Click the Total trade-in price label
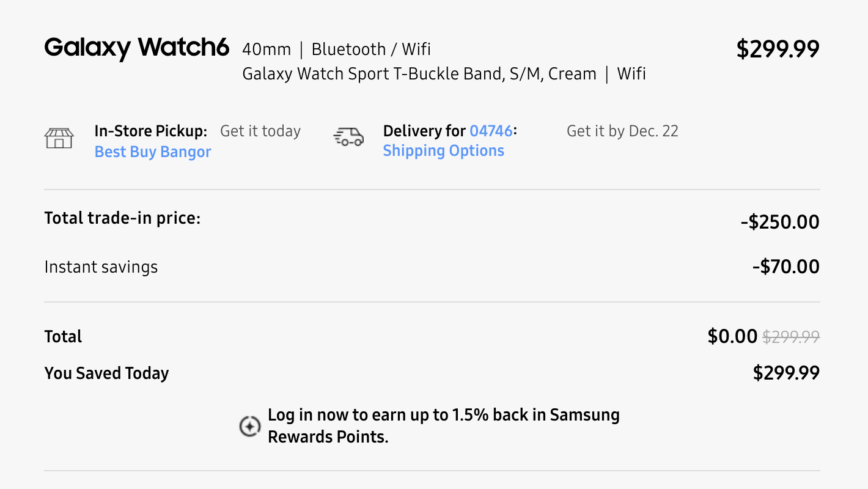 (x=122, y=218)
